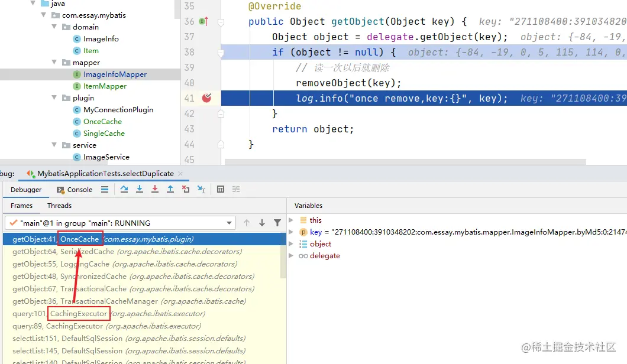Expand the object variable node
The width and height of the screenshot is (627, 364).
pos(291,244)
